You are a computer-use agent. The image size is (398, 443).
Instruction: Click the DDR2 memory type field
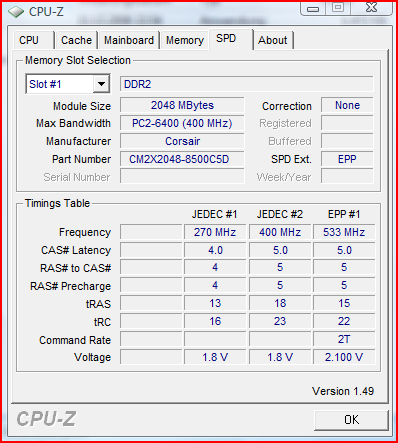point(246,84)
